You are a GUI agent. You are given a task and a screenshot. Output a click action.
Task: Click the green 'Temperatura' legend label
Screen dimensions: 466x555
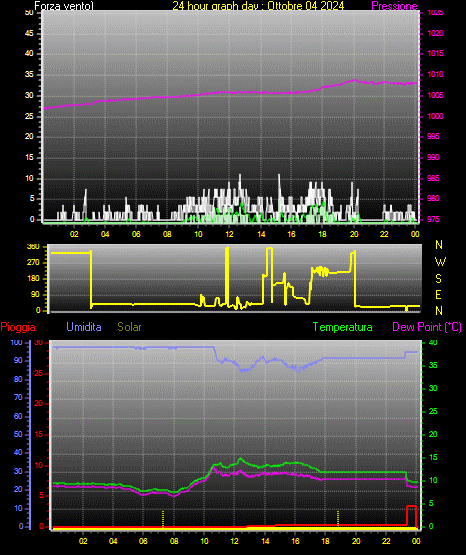click(343, 327)
